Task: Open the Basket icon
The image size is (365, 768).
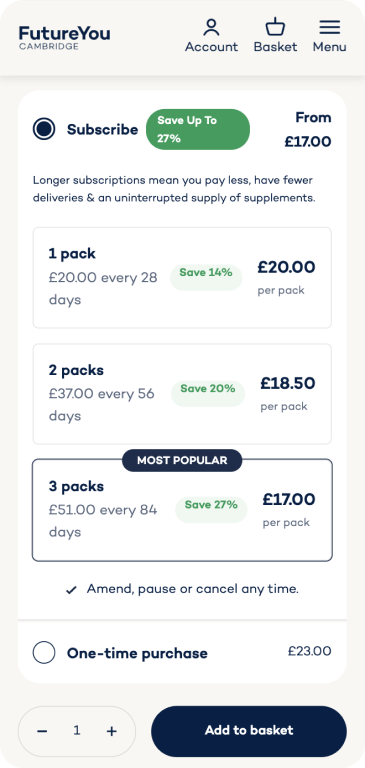Action: click(275, 27)
